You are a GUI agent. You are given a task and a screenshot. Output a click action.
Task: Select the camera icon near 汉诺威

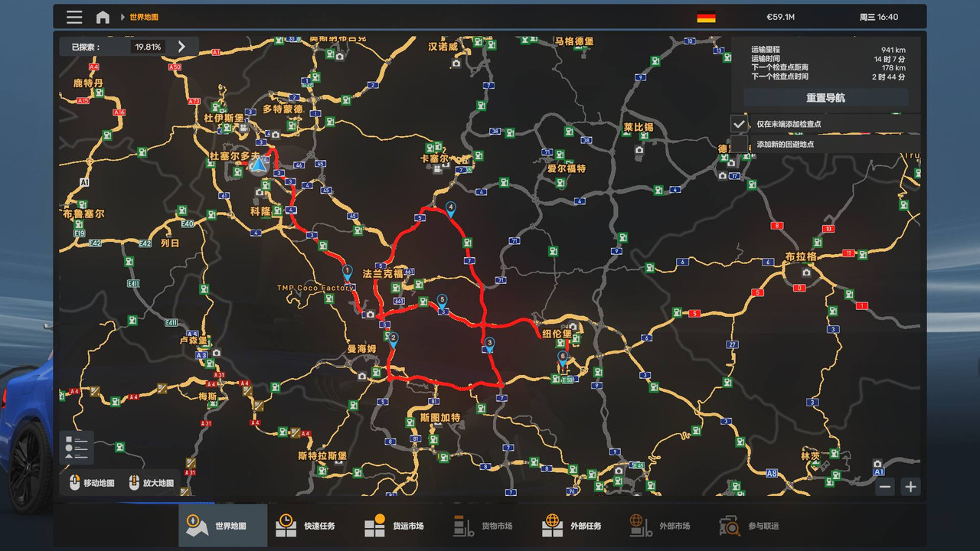click(x=456, y=64)
